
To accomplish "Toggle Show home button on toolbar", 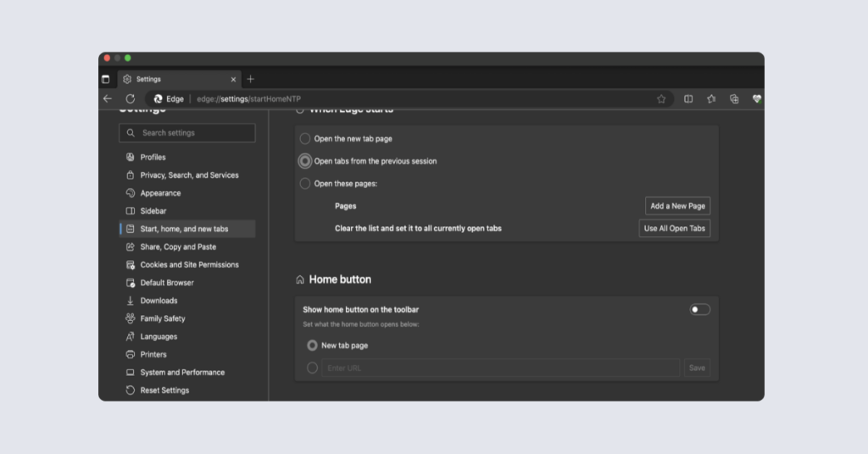I will 699,310.
